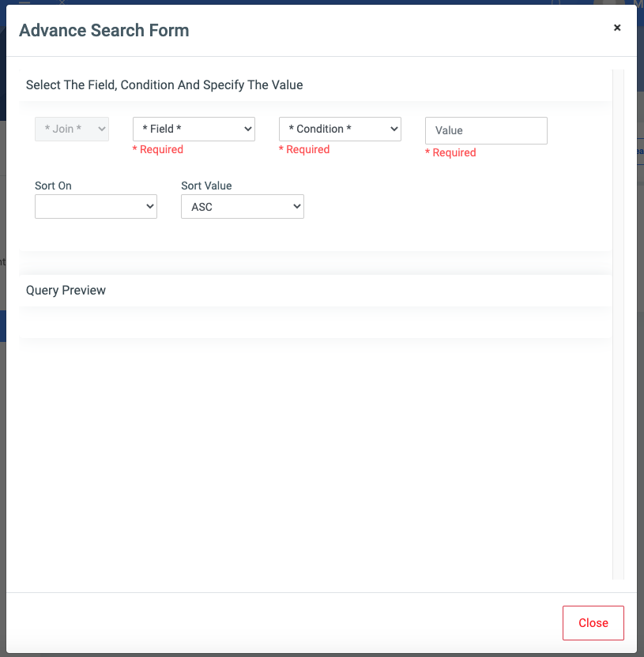The height and width of the screenshot is (657, 644).
Task: Click the Required message under Value
Action: pos(450,153)
